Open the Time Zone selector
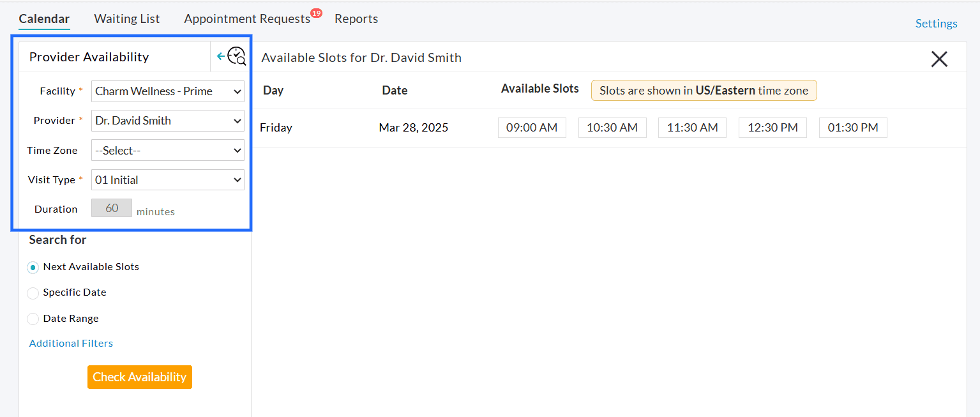 pyautogui.click(x=167, y=150)
